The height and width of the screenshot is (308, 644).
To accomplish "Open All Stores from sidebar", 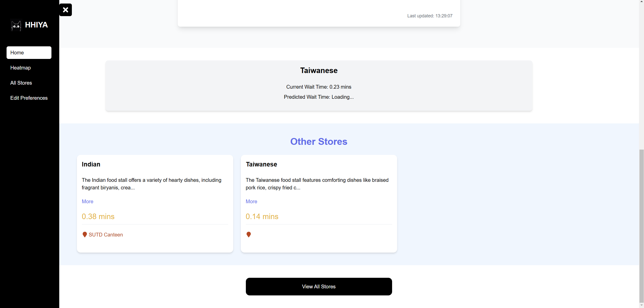I will (21, 83).
